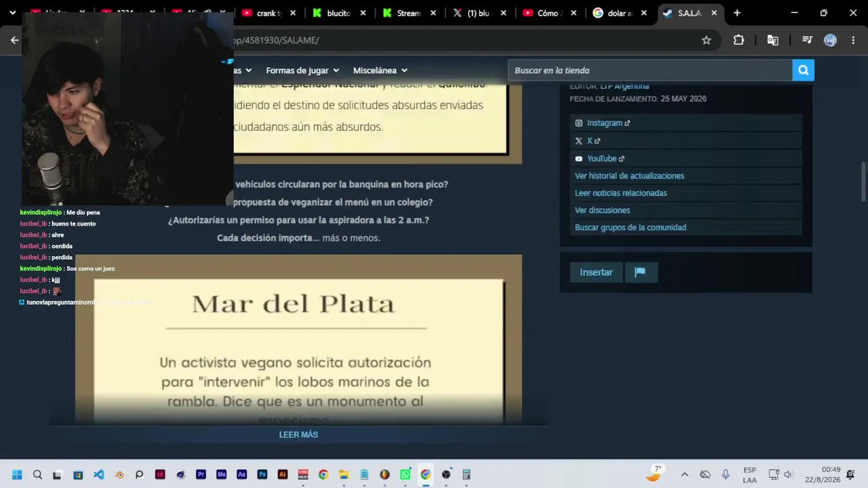Expand the Miscelánea menu
Image resolution: width=868 pixels, height=488 pixels.
[380, 70]
